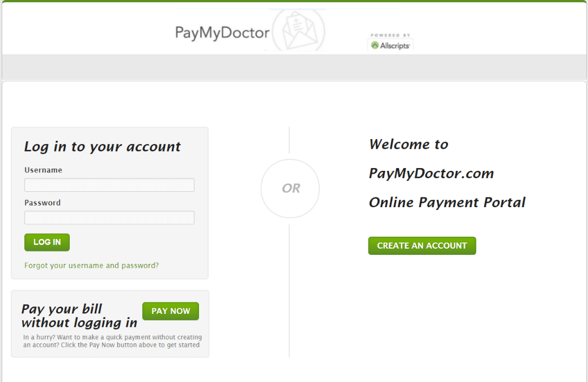Click Pay your bill without logging in heading
Viewport: 588px width, 382px height.
coord(79,316)
